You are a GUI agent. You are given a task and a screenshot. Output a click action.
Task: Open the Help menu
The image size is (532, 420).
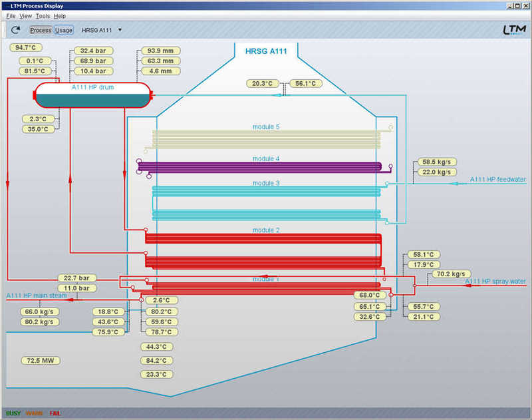(60, 15)
